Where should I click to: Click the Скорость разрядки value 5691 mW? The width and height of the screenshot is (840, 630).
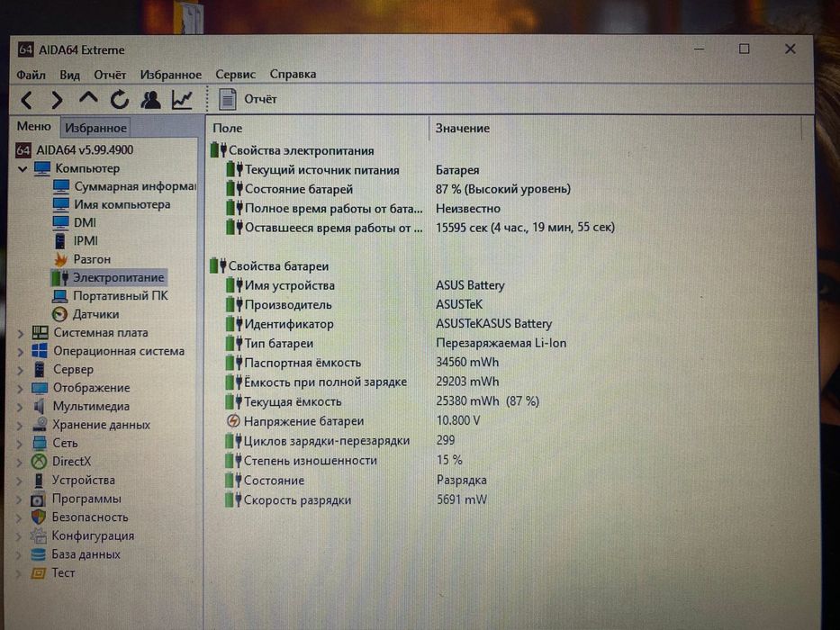tap(461, 499)
